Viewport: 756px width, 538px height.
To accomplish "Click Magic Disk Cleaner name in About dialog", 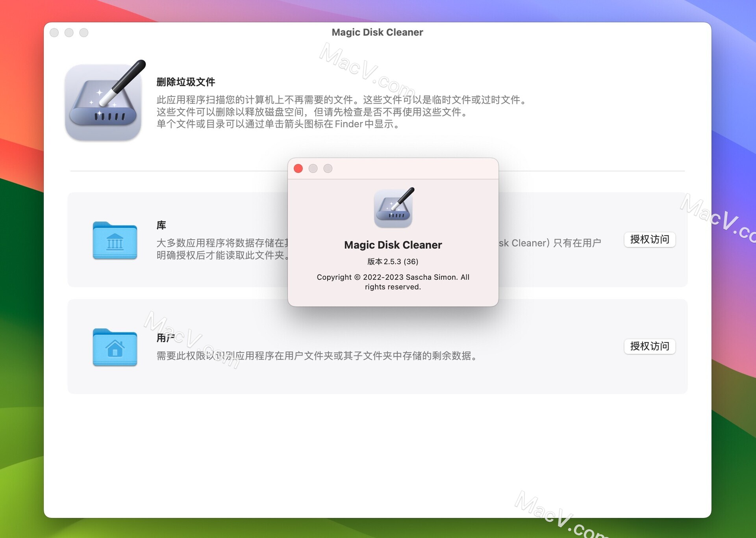I will (393, 245).
